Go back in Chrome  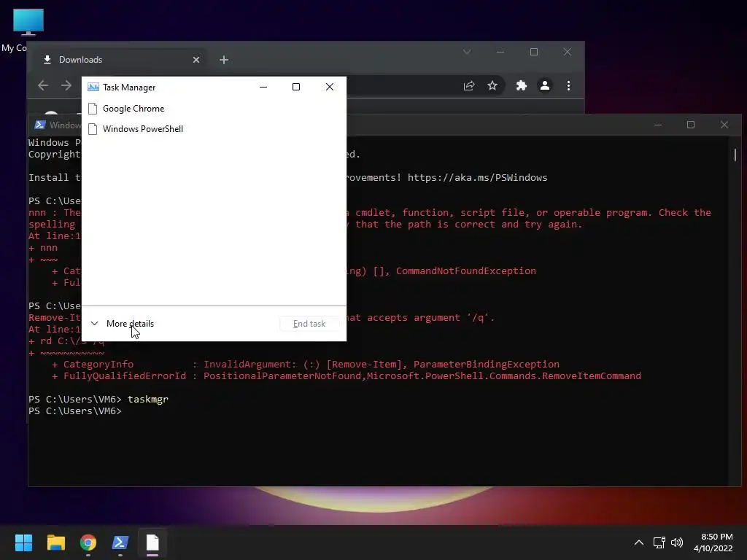[x=43, y=86]
